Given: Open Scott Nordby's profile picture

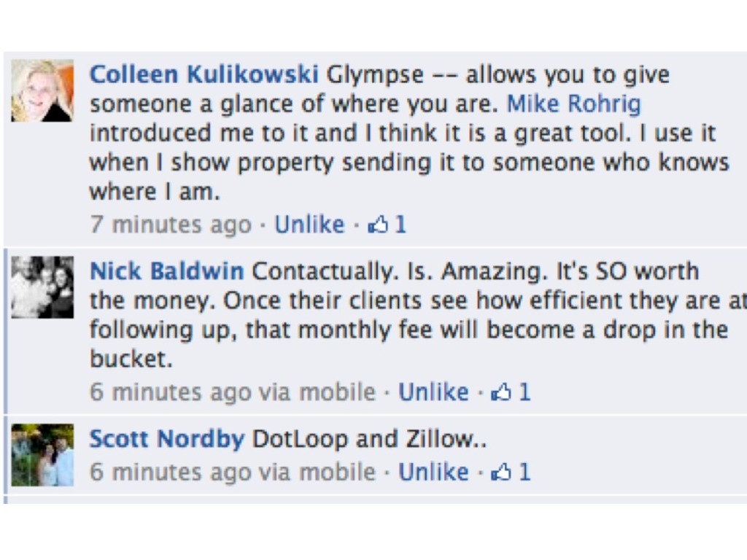Looking at the screenshot, I should click(x=42, y=455).
